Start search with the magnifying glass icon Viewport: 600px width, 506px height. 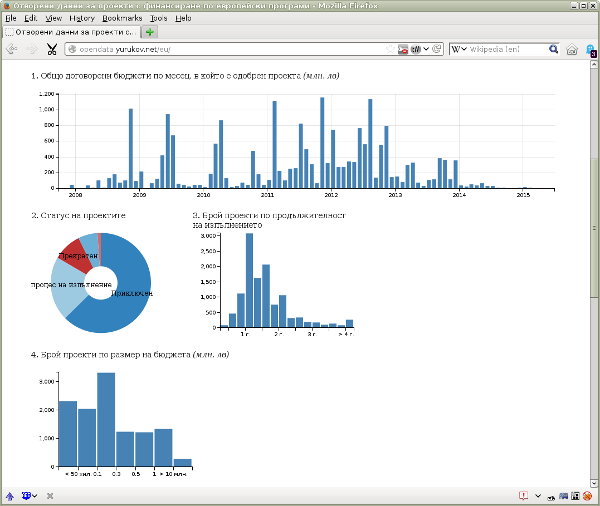pos(553,49)
